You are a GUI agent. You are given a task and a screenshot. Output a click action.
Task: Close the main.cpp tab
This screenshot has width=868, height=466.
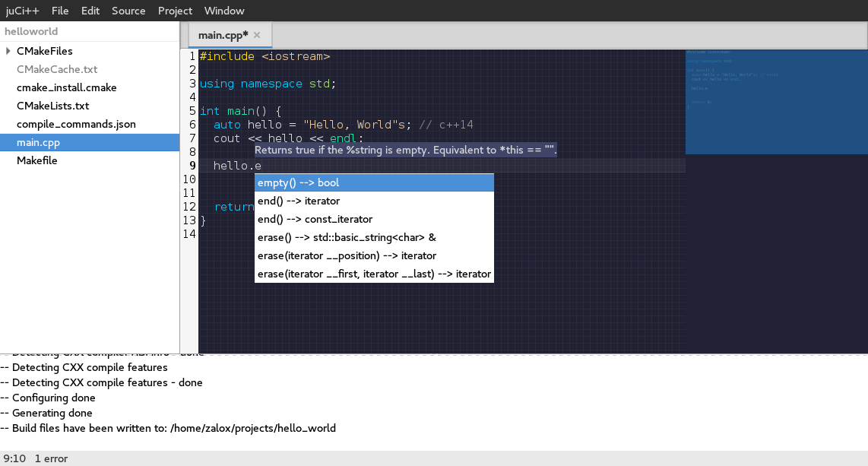click(x=257, y=35)
